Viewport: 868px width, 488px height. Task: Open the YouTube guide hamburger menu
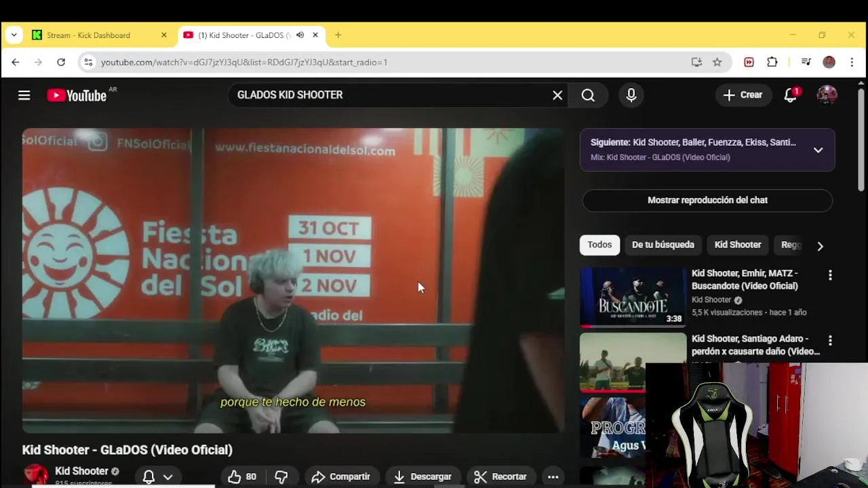point(24,96)
